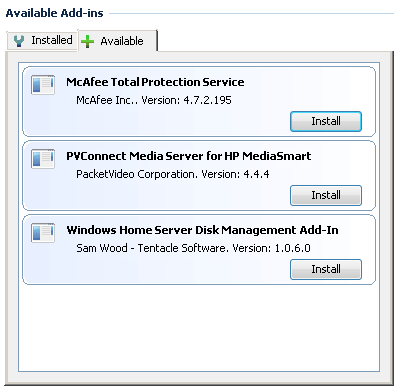Viewport: 399px width, 390px height.
Task: Click the McAfee Inc. version 4.7.2.195 line
Action: pos(154,100)
